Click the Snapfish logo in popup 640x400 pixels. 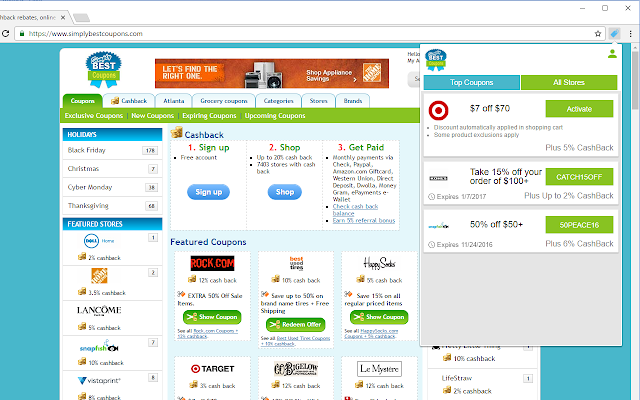point(438,226)
